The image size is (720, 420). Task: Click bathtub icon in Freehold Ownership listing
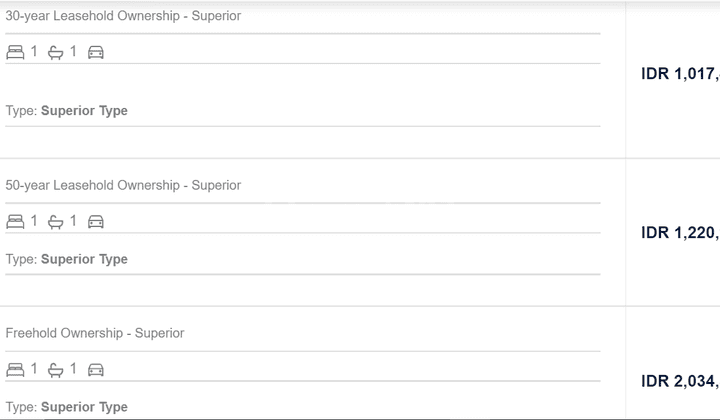point(56,370)
